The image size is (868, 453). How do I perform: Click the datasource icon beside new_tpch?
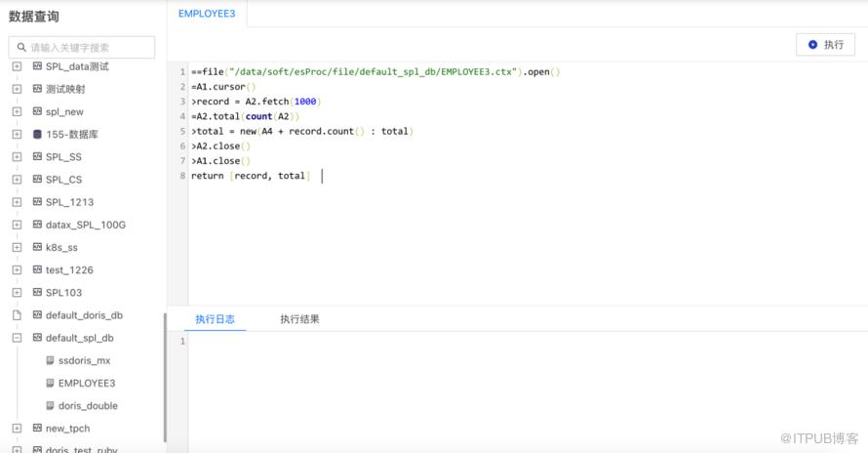[37, 429]
